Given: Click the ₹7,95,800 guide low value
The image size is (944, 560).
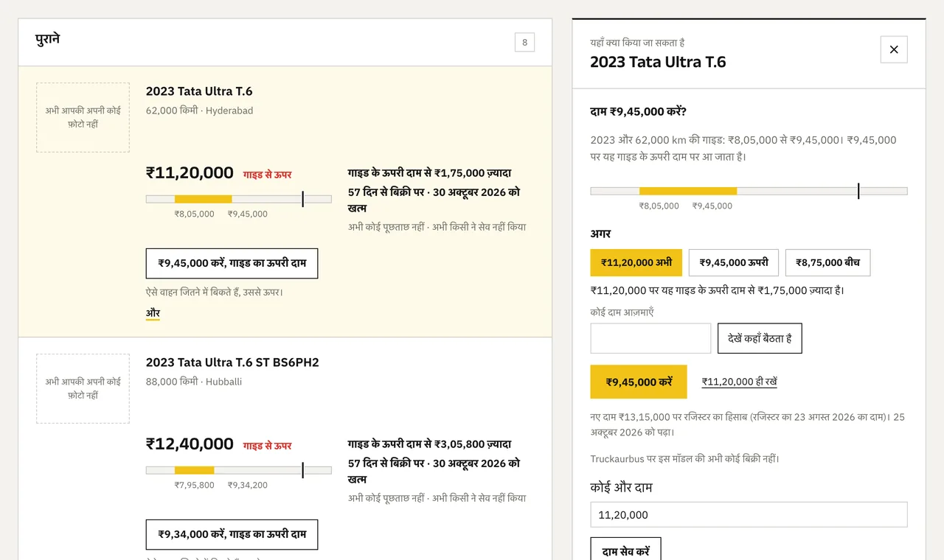Looking at the screenshot, I should (195, 485).
